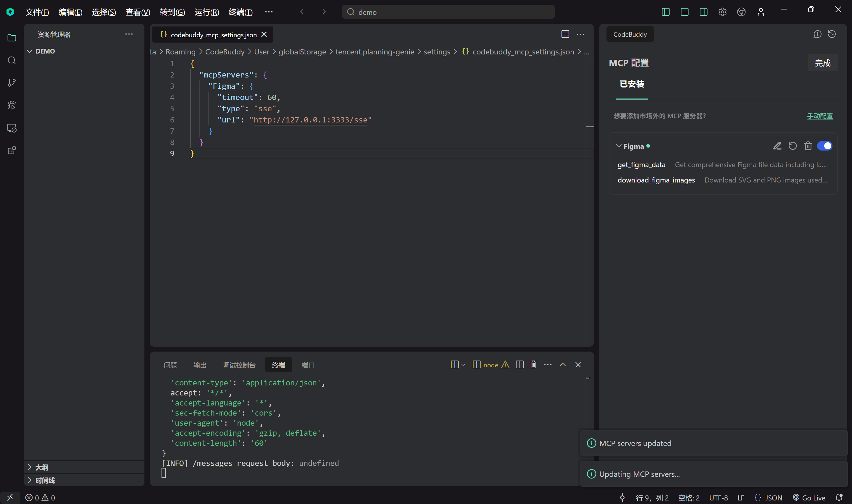Delete the Figma MCP server
Image resolution: width=852 pixels, height=504 pixels.
click(808, 146)
